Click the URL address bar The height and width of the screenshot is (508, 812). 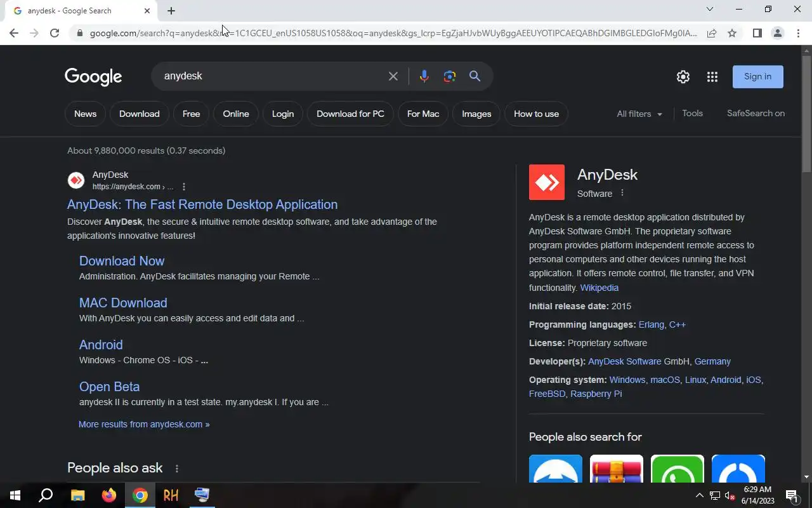pos(393,33)
